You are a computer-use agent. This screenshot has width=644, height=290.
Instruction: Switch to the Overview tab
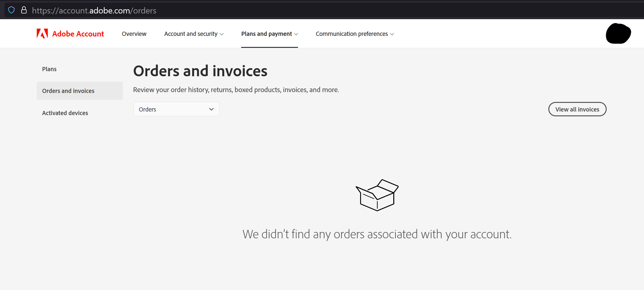click(134, 34)
